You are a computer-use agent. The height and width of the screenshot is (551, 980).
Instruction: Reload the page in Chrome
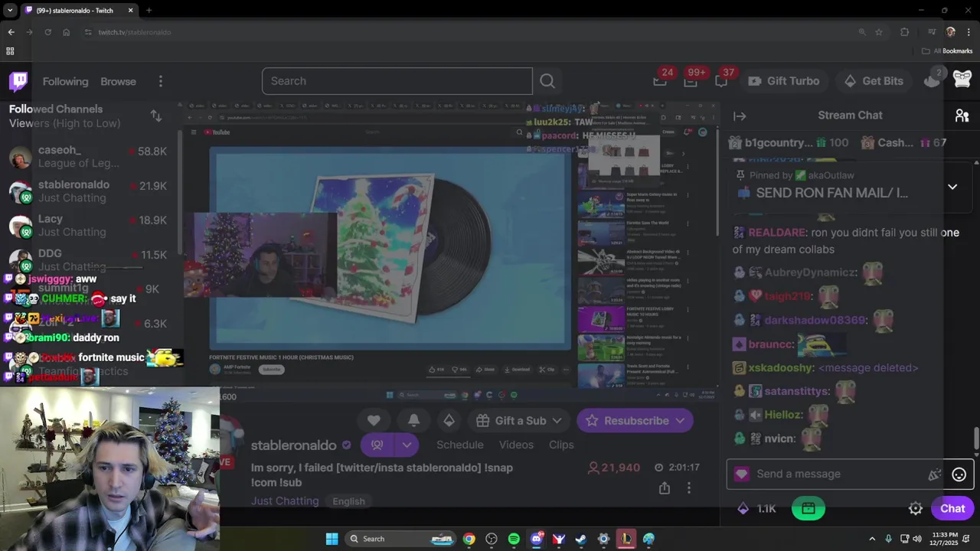point(47,32)
